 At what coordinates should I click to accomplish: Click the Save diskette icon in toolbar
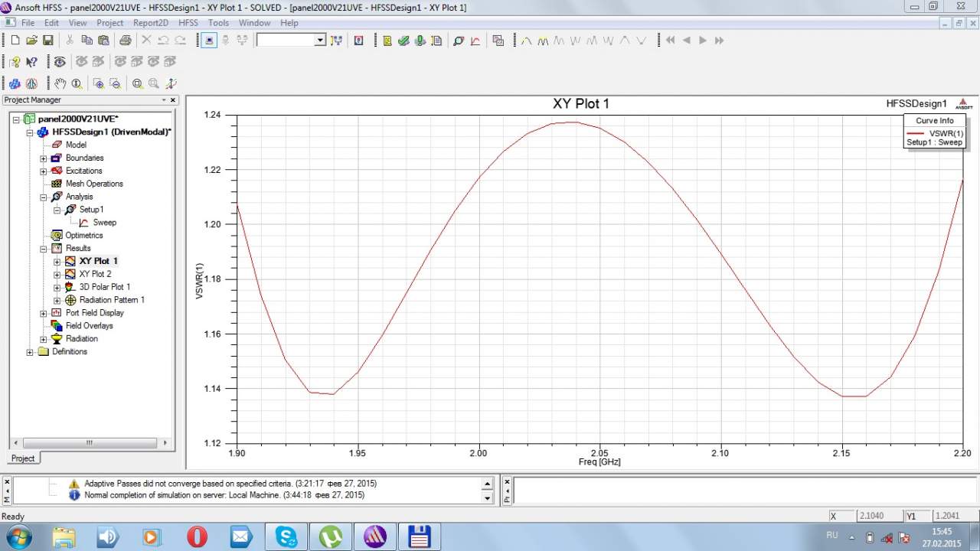point(47,41)
